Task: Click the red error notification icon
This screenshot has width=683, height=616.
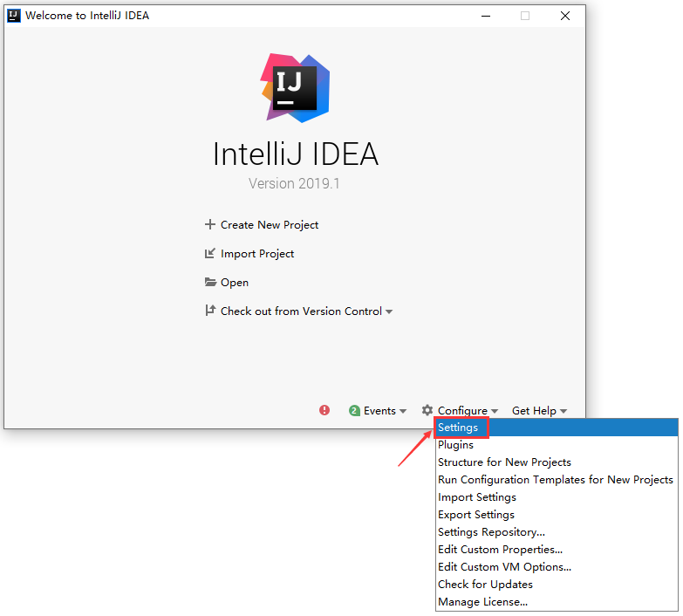Action: point(325,412)
